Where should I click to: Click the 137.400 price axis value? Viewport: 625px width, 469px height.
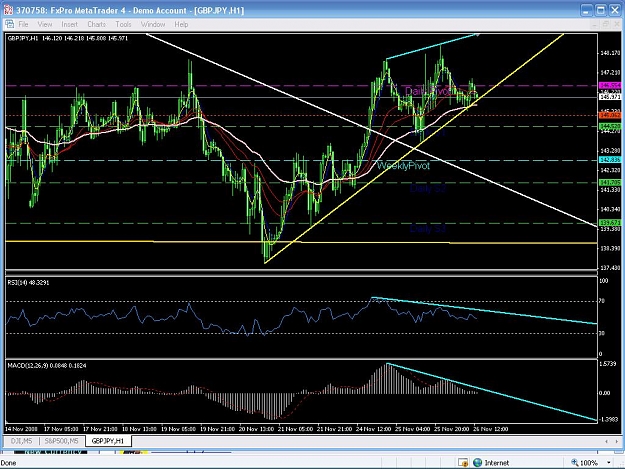[x=610, y=268]
